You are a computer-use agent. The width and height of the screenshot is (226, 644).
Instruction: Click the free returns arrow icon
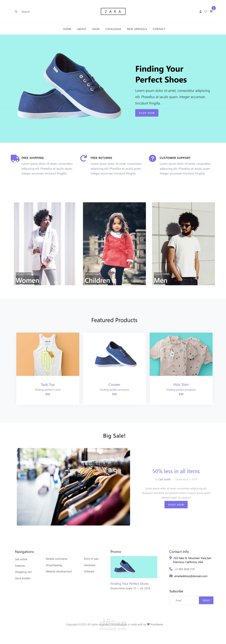pos(84,158)
